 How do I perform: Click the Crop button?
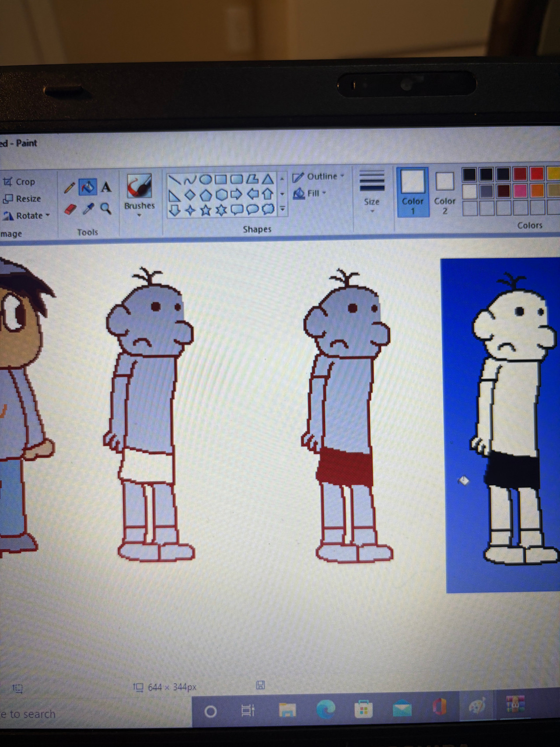[19, 182]
